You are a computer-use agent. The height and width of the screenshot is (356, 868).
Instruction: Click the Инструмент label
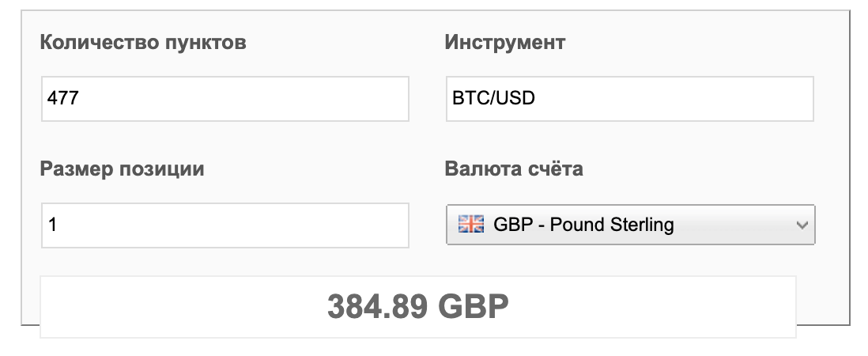505,42
